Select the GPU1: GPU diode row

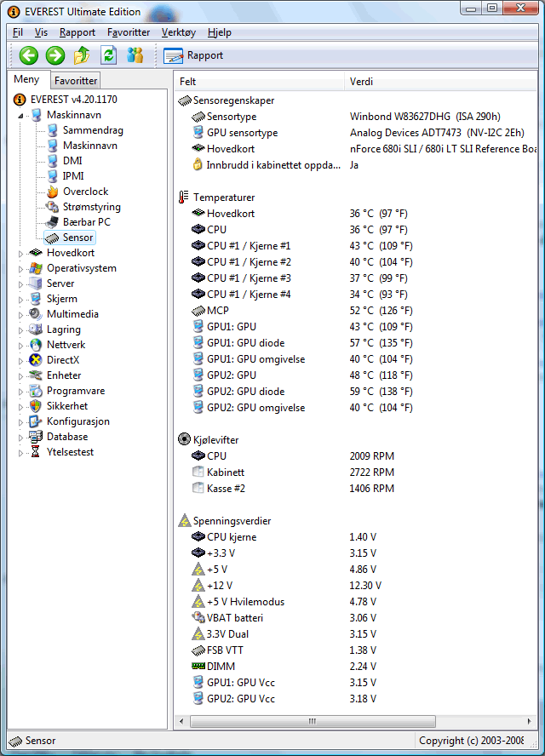[x=356, y=343]
